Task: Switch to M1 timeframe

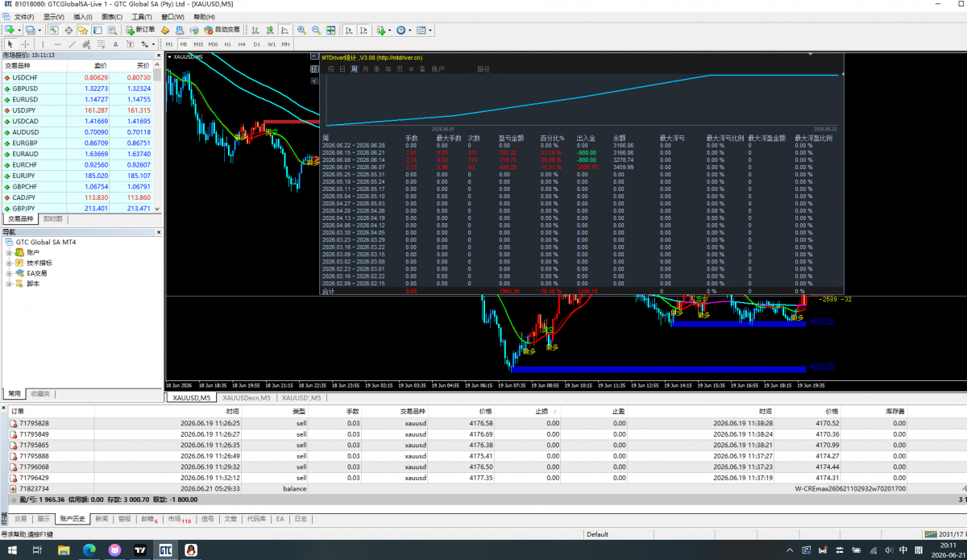Action: tap(169, 44)
